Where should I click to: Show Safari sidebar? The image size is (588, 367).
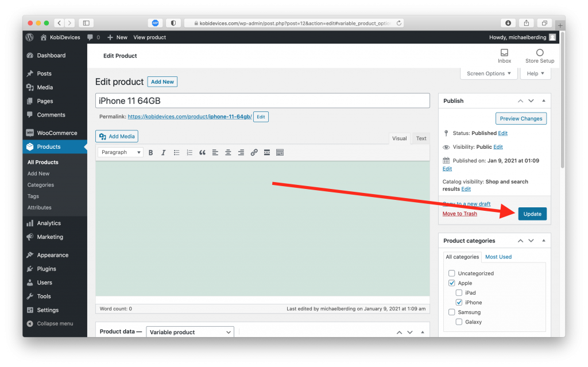point(86,24)
